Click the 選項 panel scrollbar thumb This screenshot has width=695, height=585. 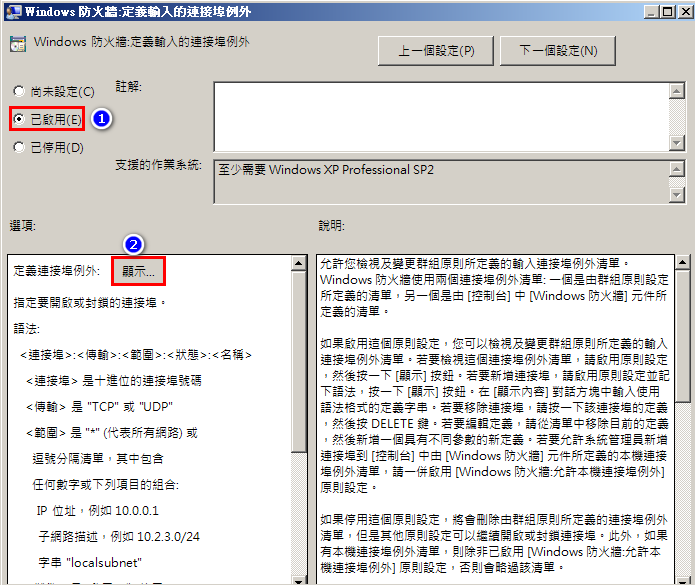(x=299, y=361)
